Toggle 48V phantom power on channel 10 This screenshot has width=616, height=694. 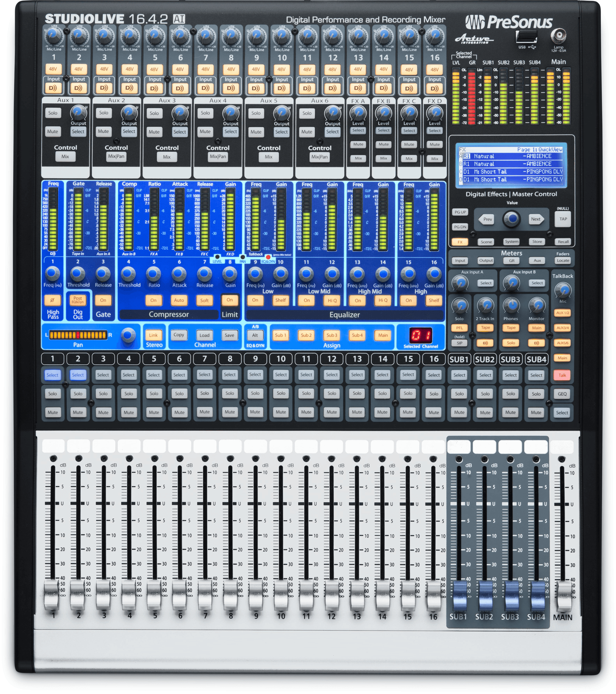point(281,69)
